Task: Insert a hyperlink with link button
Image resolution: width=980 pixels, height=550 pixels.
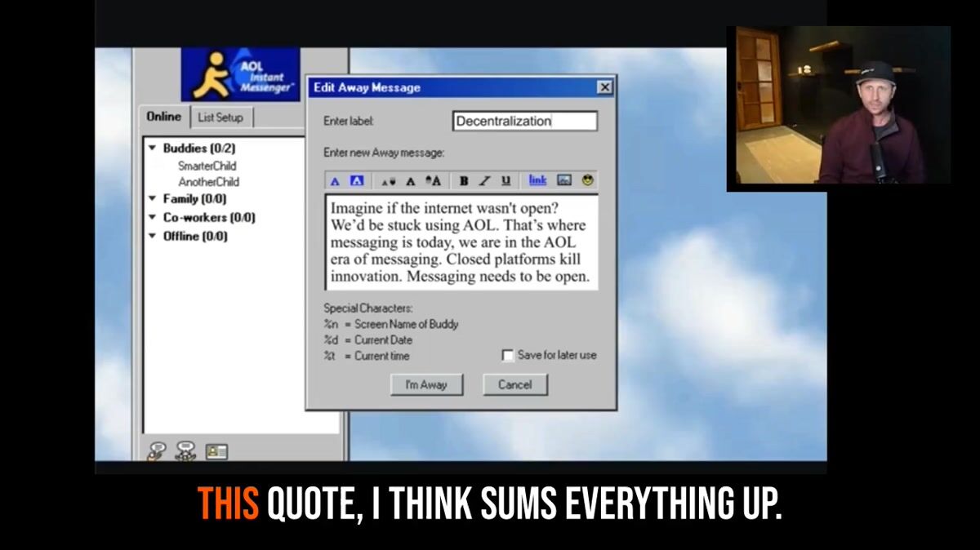Action: (537, 180)
